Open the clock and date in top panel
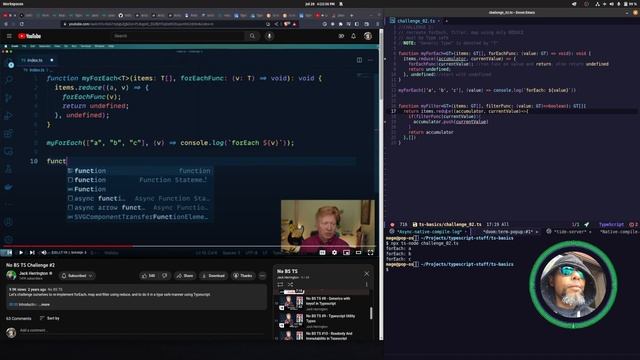The width and height of the screenshot is (640, 360). (320, 4)
